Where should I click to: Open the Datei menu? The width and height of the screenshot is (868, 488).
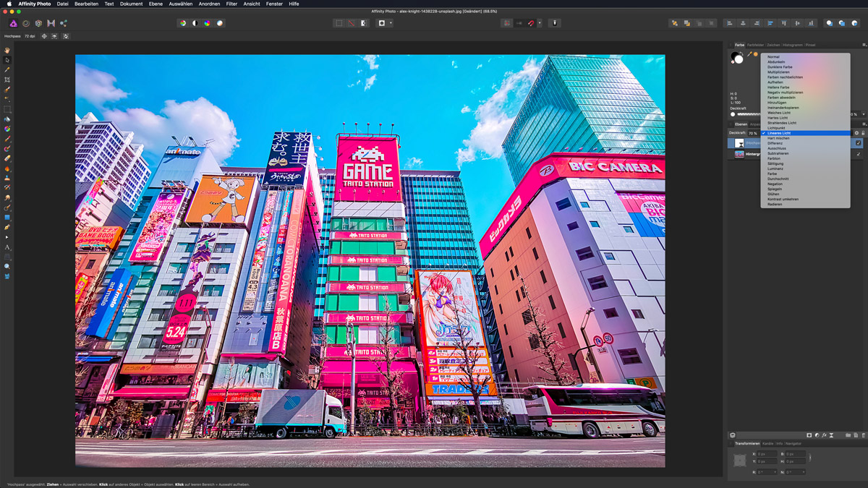coord(63,4)
